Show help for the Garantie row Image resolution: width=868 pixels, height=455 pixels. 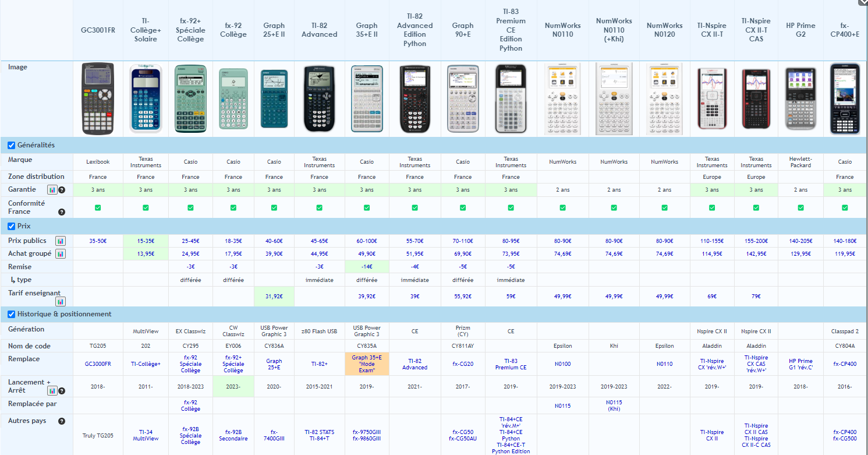[62, 190]
